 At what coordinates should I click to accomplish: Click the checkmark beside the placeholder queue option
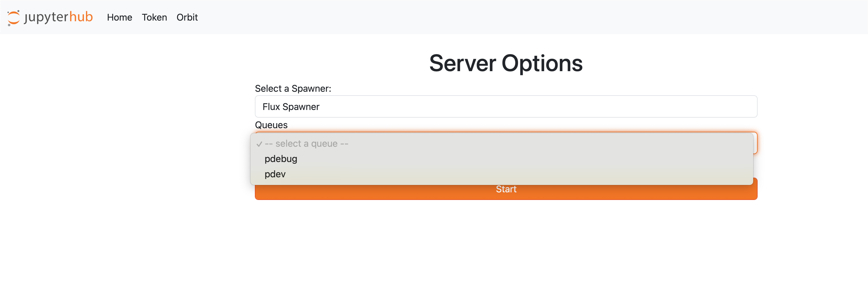click(x=259, y=144)
